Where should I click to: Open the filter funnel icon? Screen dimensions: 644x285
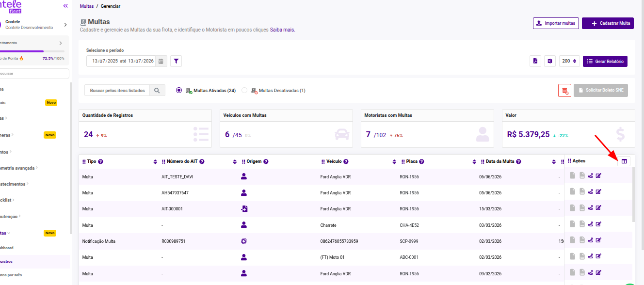[176, 61]
